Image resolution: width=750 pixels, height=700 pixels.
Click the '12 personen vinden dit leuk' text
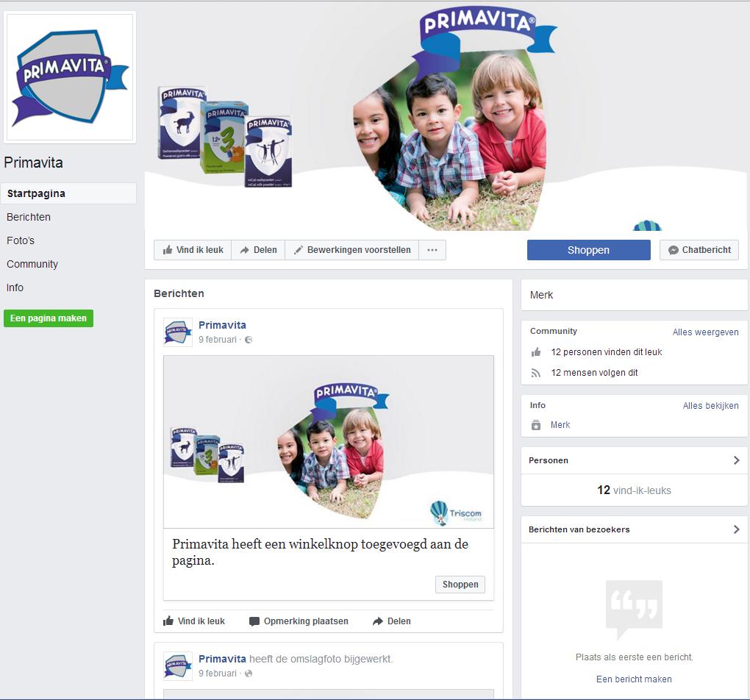click(607, 352)
